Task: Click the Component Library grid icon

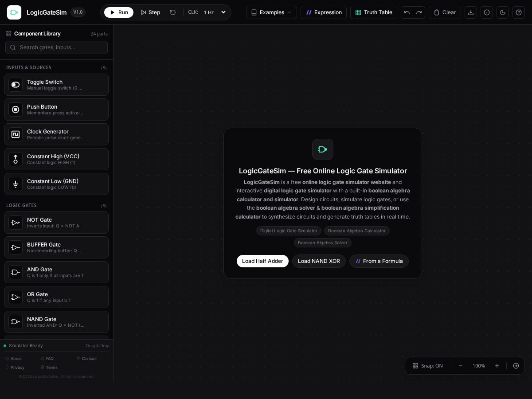Action: 8,34
